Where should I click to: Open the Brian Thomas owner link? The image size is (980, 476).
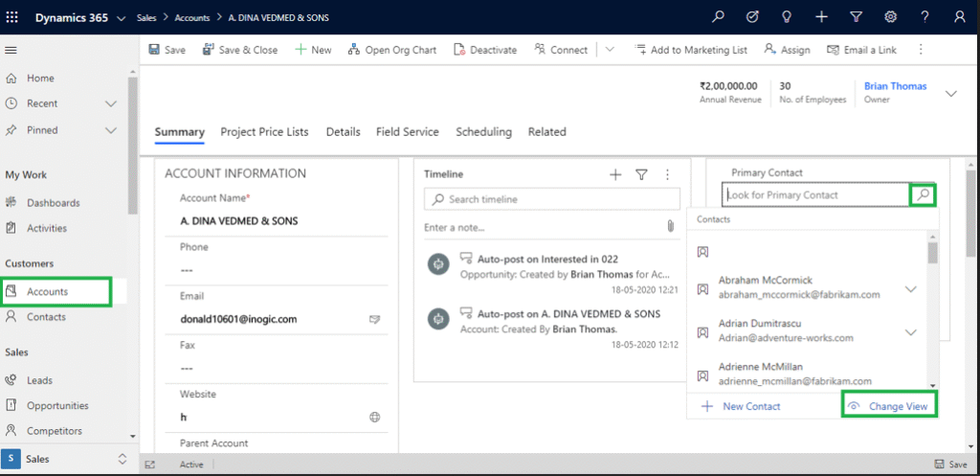[895, 86]
